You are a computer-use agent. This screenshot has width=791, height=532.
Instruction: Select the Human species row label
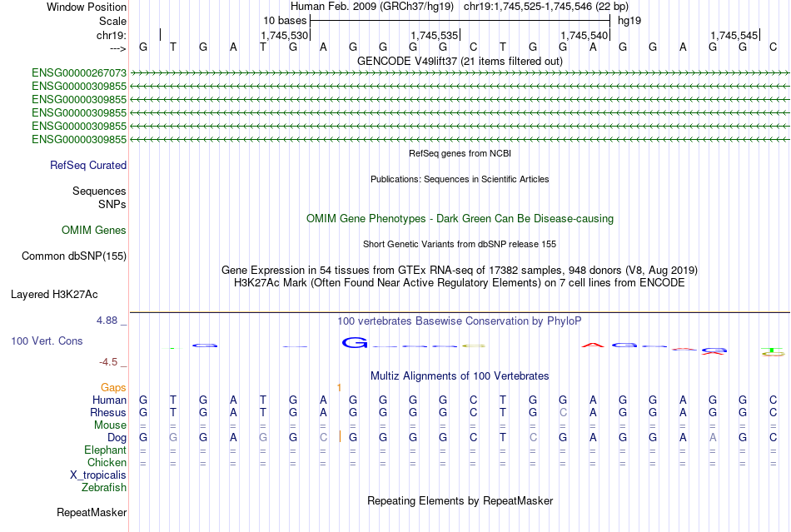click(109, 400)
